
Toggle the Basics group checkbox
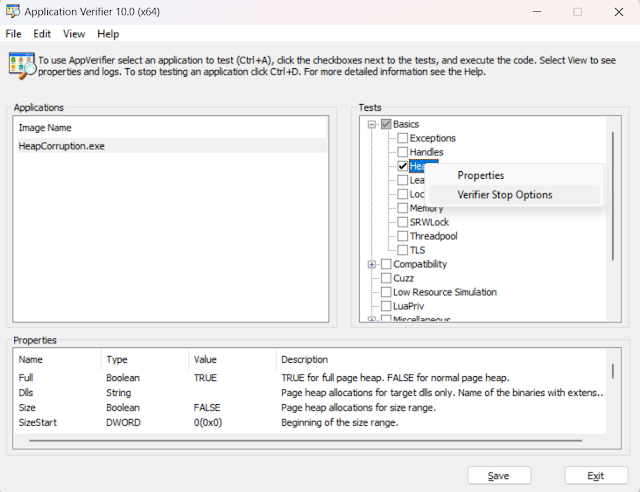click(386, 124)
